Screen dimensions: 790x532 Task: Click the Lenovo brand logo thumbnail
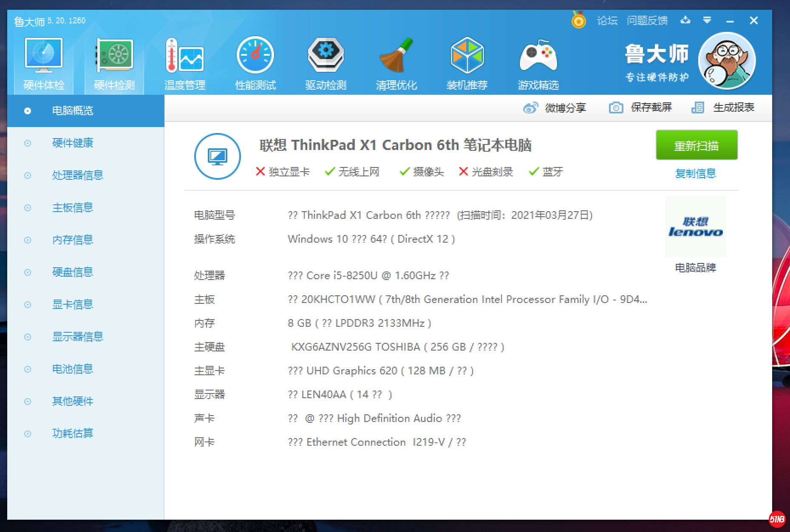coord(695,227)
